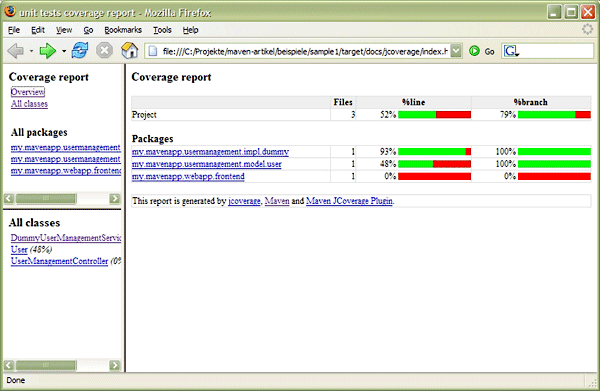
Task: Reload the page with the refresh icon
Action: (x=80, y=51)
